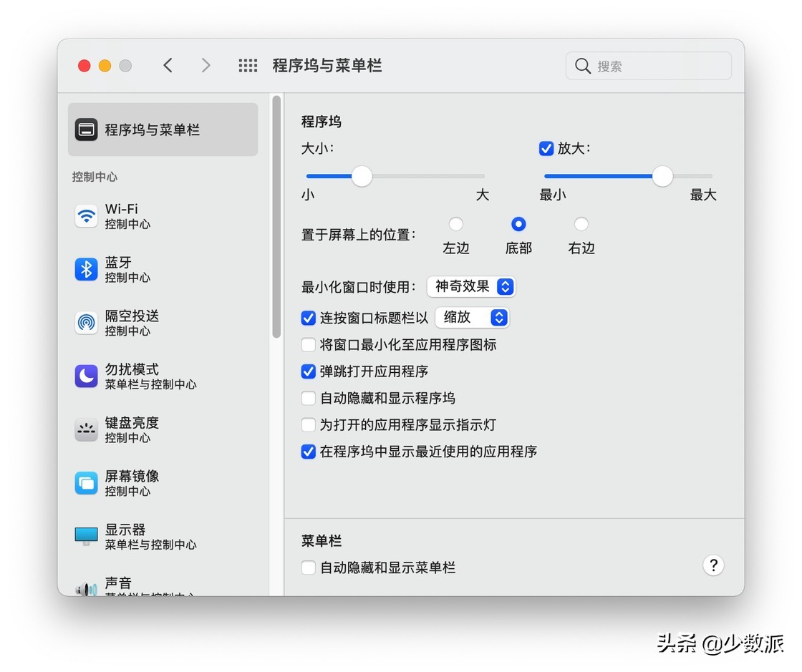This screenshot has height=672, width=802.
Task: Open the 最小化窗口时使用 dropdown
Action: click(470, 286)
